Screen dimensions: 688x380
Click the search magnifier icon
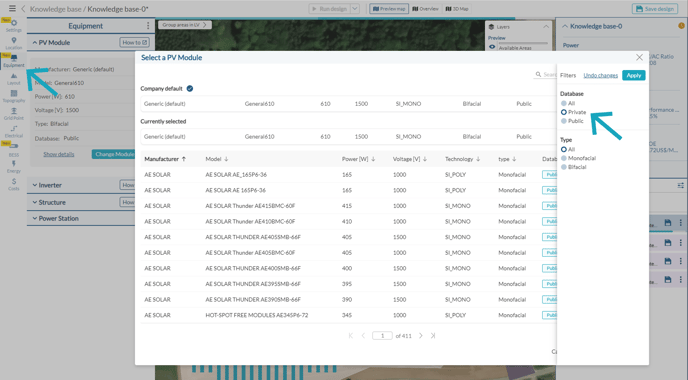pyautogui.click(x=538, y=75)
